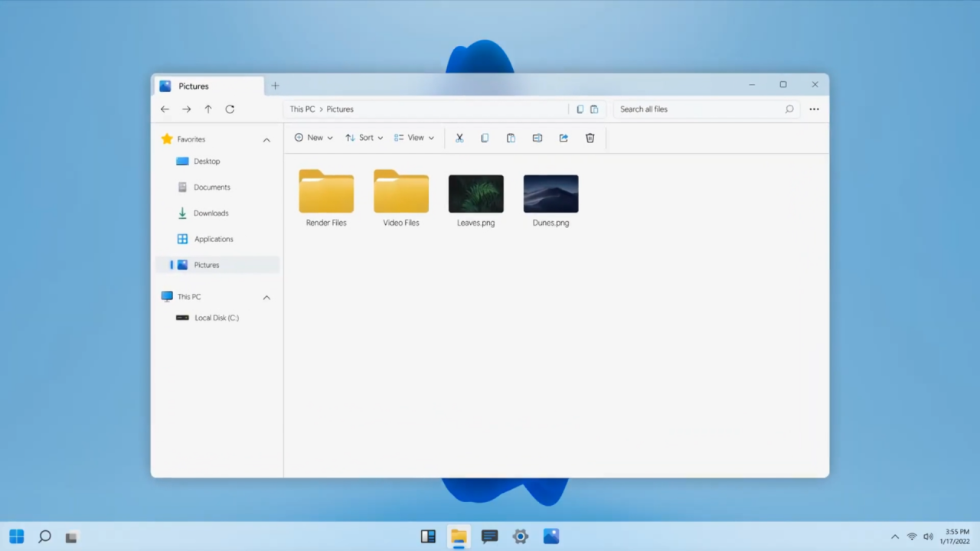Click the Share icon in toolbar
980x551 pixels.
click(x=563, y=138)
